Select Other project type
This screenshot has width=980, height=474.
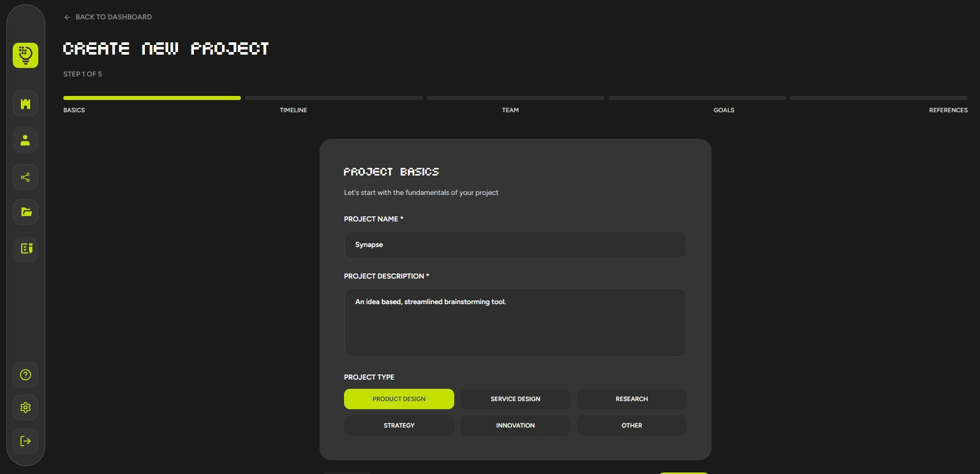pyautogui.click(x=632, y=426)
